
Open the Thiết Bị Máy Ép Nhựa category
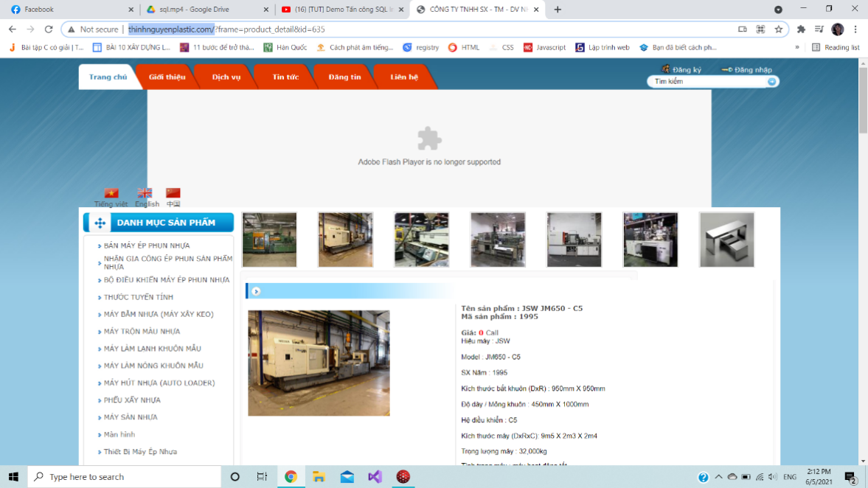[141, 451]
